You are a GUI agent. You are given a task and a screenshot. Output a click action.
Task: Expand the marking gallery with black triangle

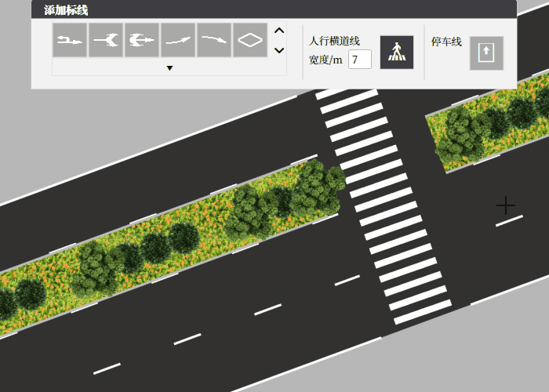(x=169, y=68)
